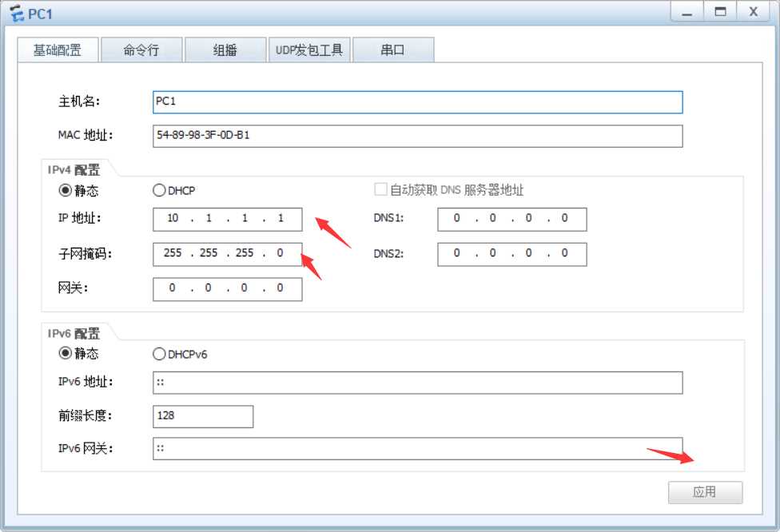Tick the 自动获取 DNS 服务器地址 checkbox
The width and height of the screenshot is (780, 532).
coord(380,189)
